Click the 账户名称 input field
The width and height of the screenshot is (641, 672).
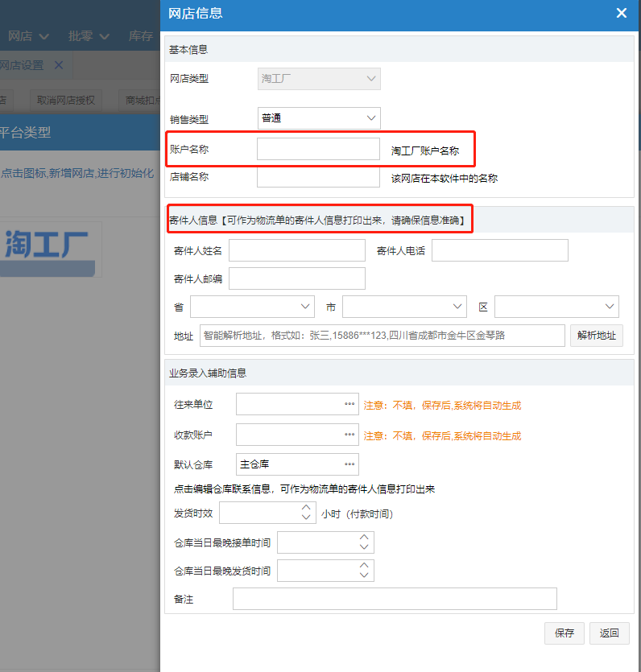tap(318, 149)
